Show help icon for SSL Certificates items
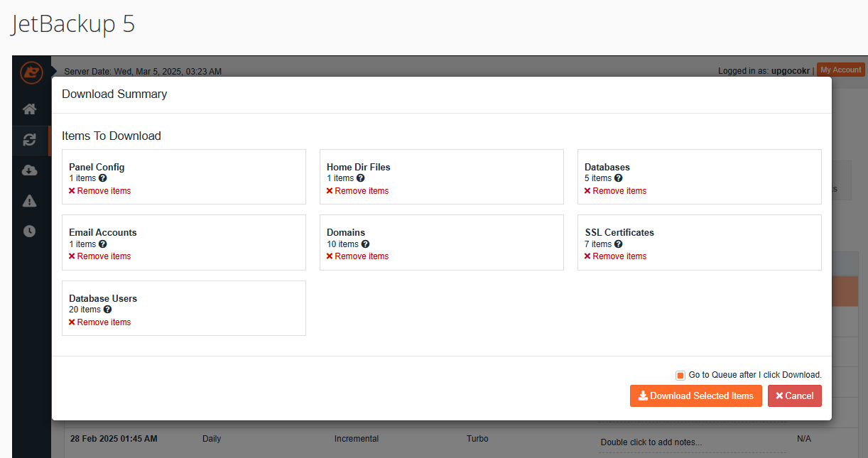Viewport: 868px width, 458px height. pos(619,244)
